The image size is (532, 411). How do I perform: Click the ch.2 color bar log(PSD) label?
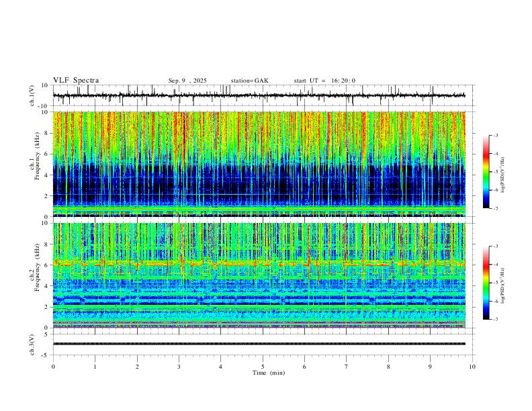(x=503, y=285)
